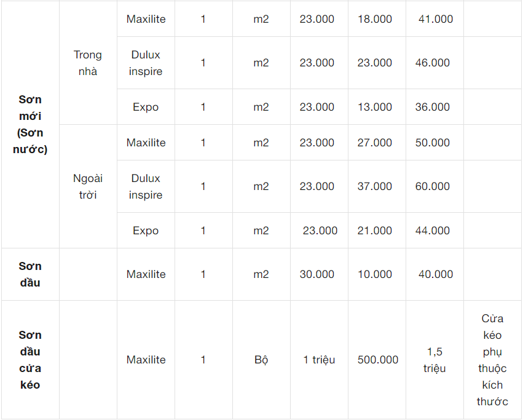The image size is (523, 420).
Task: Click the 44.000 total price cell
Action: pos(433,231)
